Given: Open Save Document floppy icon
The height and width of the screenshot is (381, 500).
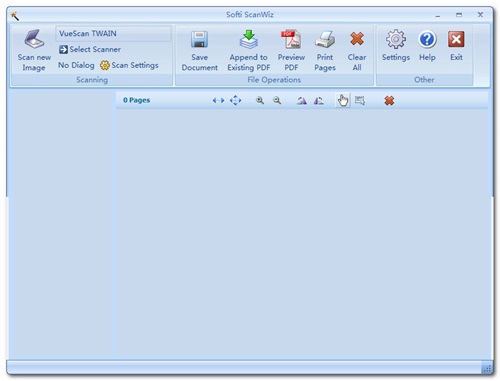Looking at the screenshot, I should click(x=199, y=50).
